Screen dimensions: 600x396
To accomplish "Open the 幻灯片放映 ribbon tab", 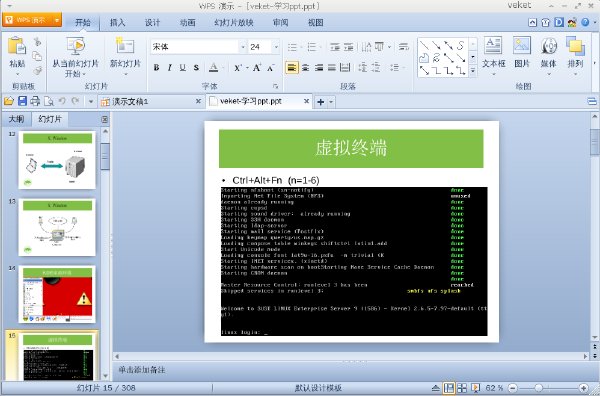I will [234, 23].
